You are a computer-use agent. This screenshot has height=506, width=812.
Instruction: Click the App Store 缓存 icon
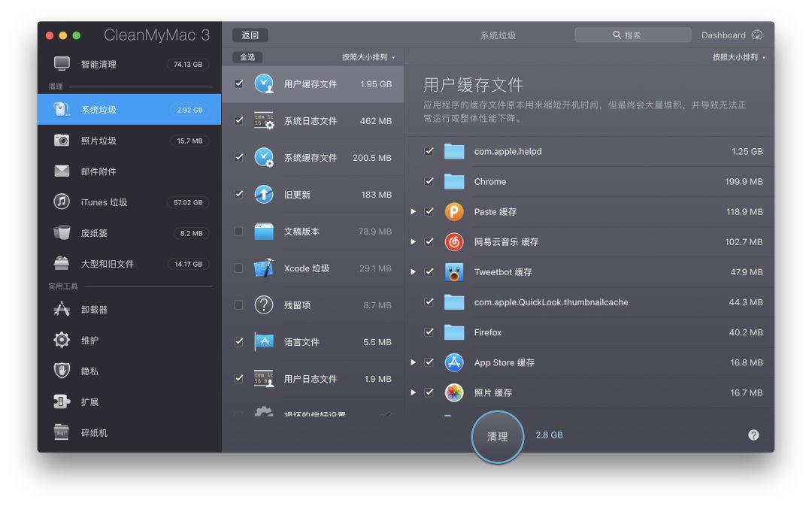coord(454,362)
